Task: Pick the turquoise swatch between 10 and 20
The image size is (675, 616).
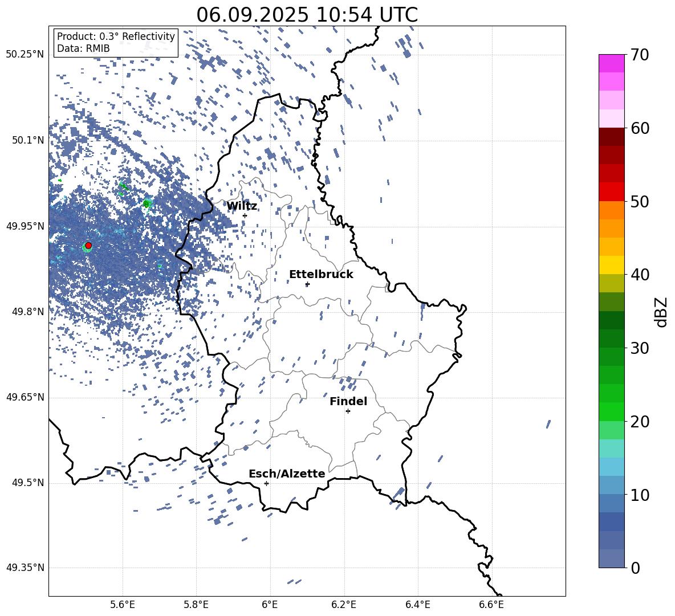Action: click(x=611, y=448)
